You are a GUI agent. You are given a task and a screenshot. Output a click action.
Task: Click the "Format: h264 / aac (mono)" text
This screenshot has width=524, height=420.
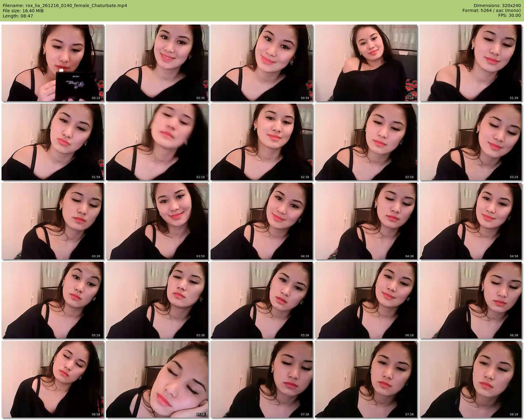point(492,11)
